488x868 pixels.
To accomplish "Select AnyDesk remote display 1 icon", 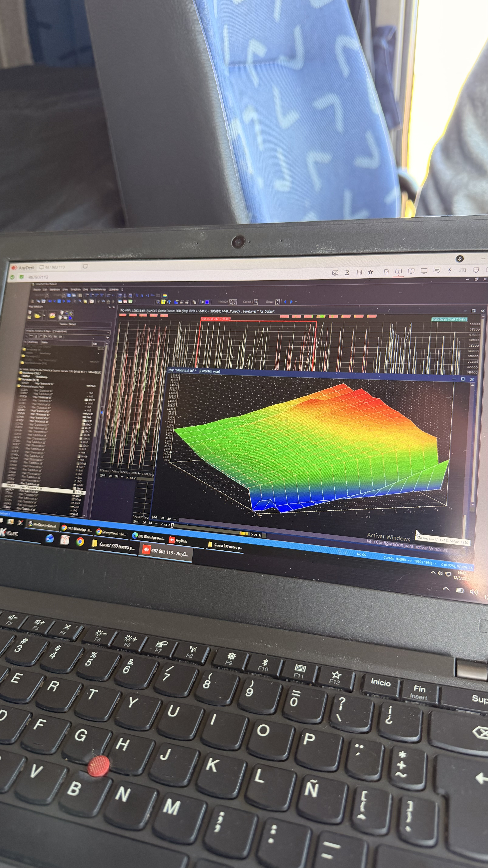I will click(x=398, y=271).
